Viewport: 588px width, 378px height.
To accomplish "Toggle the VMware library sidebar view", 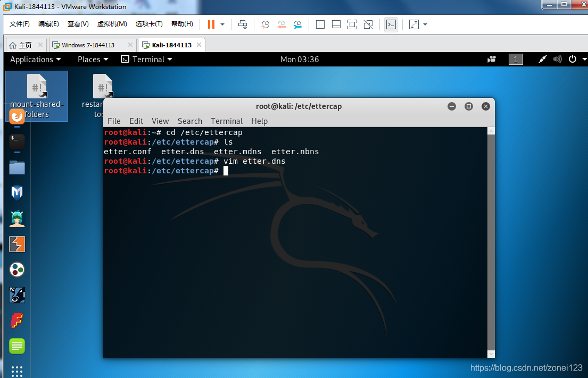I will [320, 24].
